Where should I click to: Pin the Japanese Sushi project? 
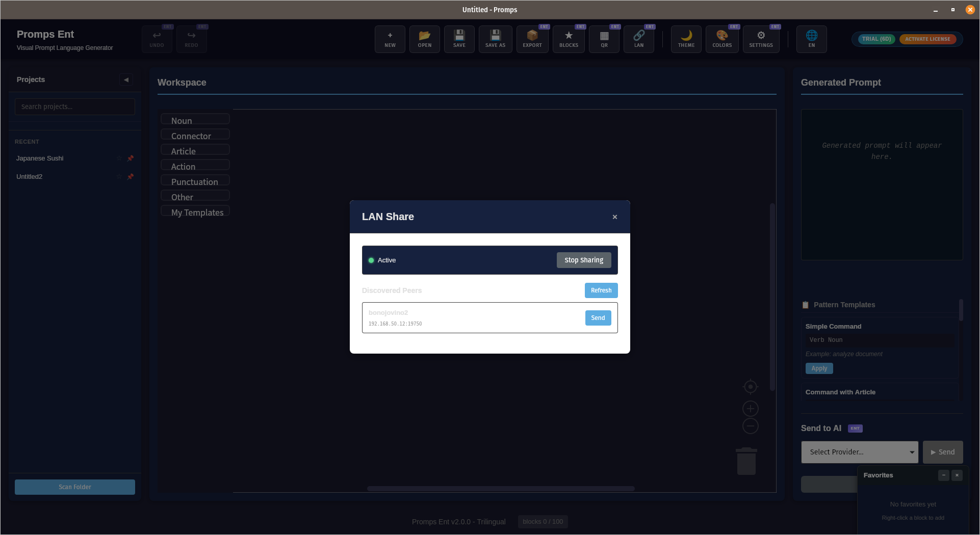(131, 158)
